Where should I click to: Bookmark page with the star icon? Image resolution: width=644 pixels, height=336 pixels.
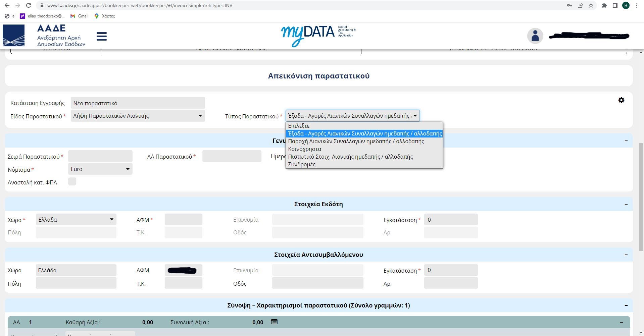tap(591, 5)
